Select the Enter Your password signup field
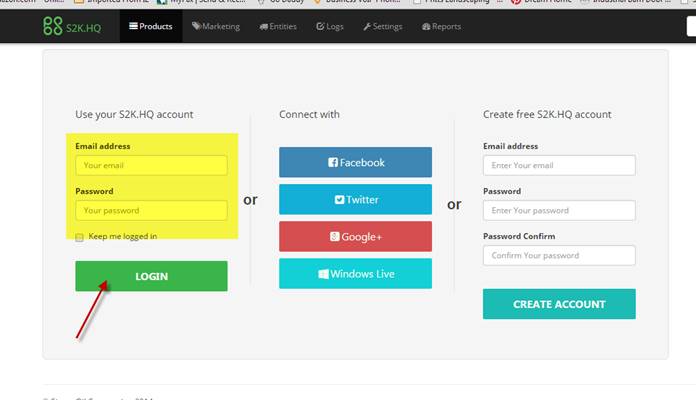 [558, 210]
